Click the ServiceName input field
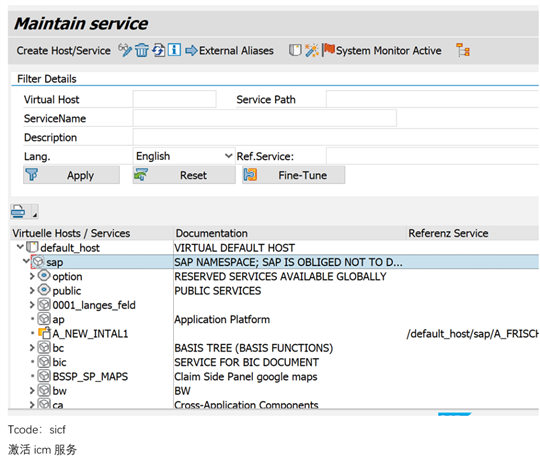The width and height of the screenshot is (540, 461). pyautogui.click(x=264, y=118)
